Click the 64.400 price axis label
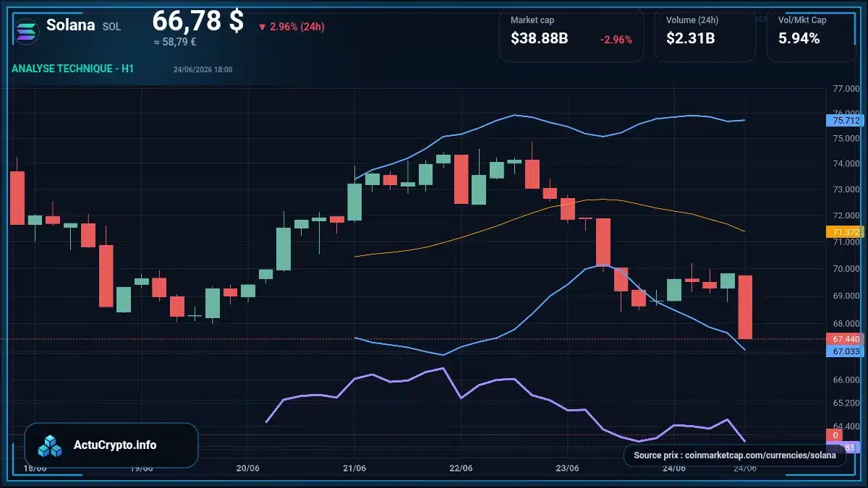This screenshot has height=488, width=868. [x=846, y=426]
